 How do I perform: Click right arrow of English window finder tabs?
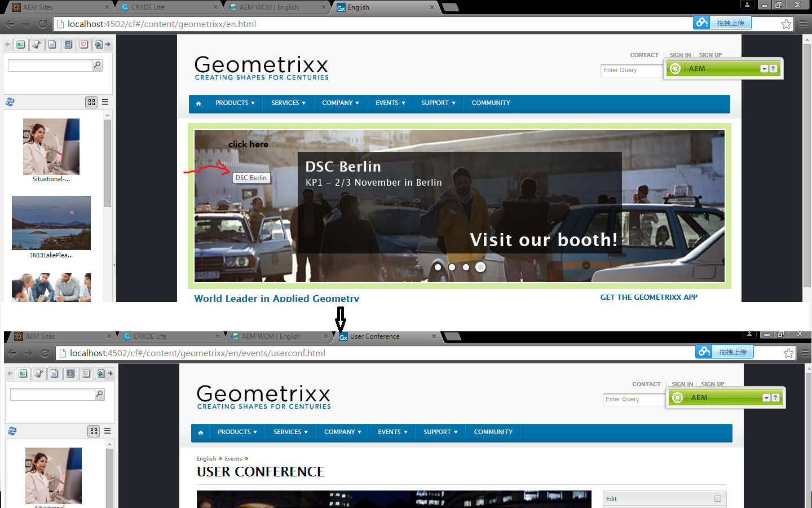point(108,45)
